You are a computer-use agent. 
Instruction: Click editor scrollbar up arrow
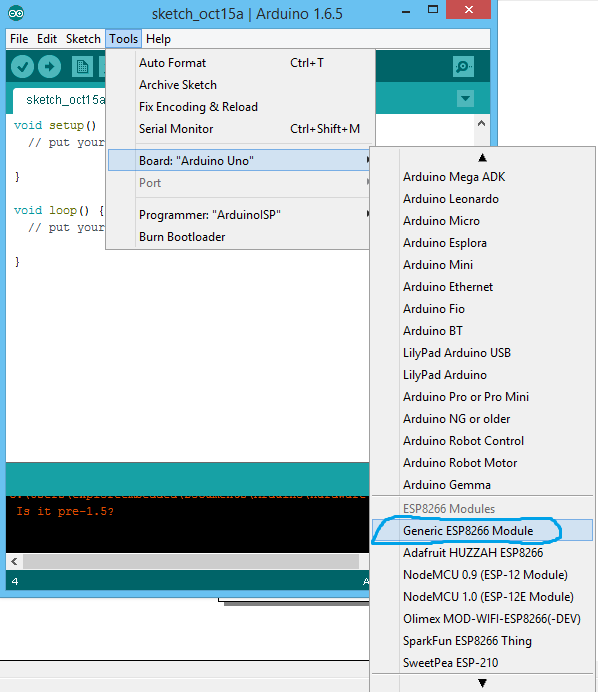coord(481,123)
